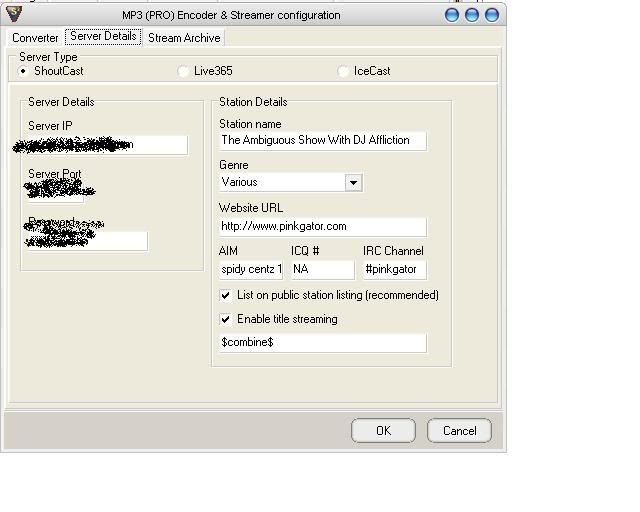Click the Website URL field
Viewport: 640px width, 512px height.
tap(322, 227)
